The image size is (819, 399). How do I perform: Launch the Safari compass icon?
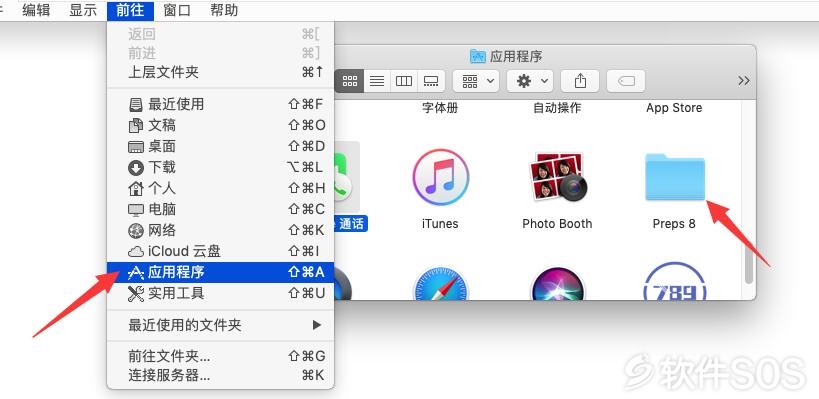click(440, 283)
